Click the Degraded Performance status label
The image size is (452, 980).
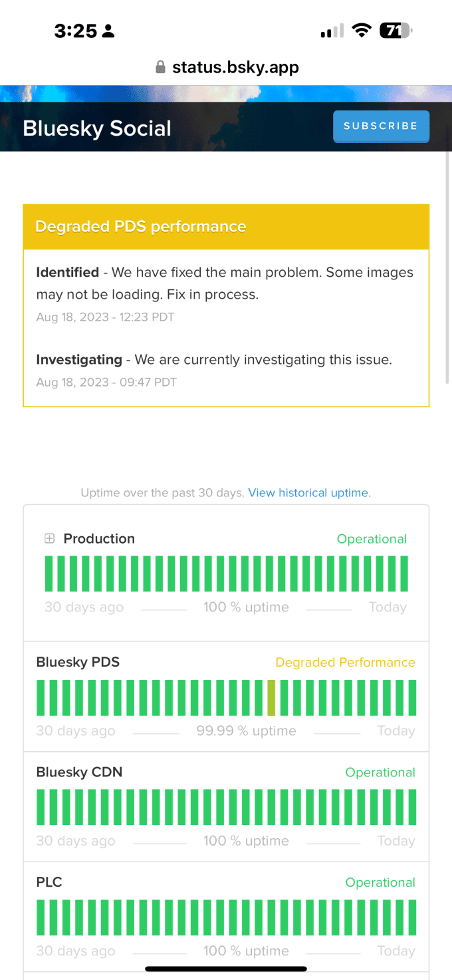point(345,663)
